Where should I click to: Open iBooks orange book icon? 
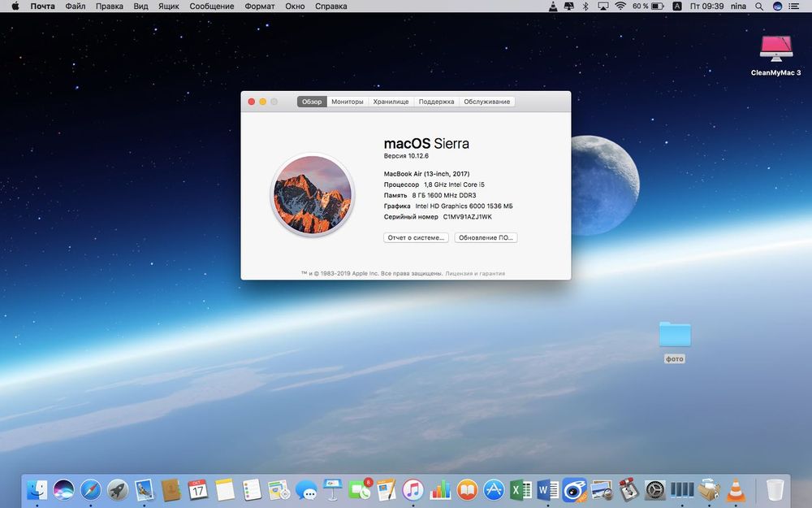coord(467,489)
